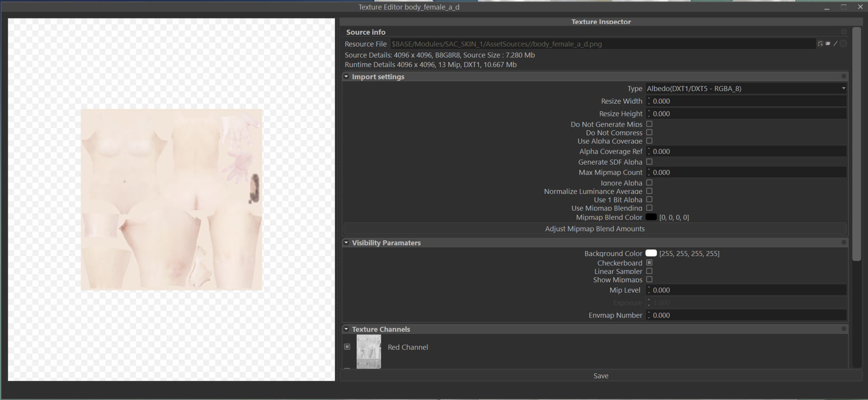Viewport: 868px width, 400px height.
Task: Click the Max Mipmap Count stepper
Action: click(649, 172)
